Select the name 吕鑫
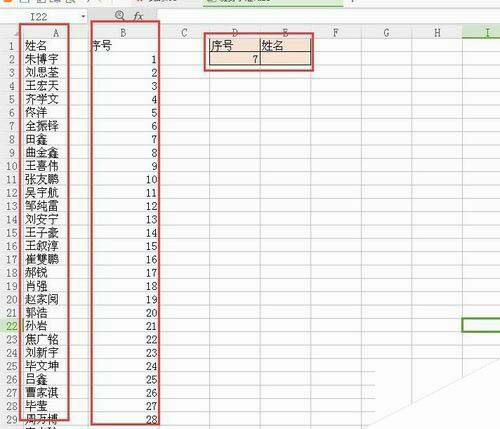Viewport: 500px width, 429px height. tap(36, 379)
